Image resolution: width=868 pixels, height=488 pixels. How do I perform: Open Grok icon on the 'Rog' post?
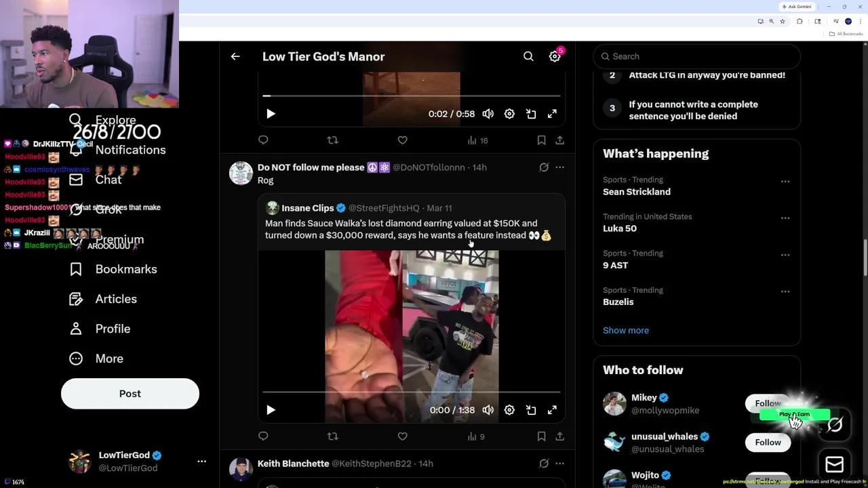coord(544,167)
